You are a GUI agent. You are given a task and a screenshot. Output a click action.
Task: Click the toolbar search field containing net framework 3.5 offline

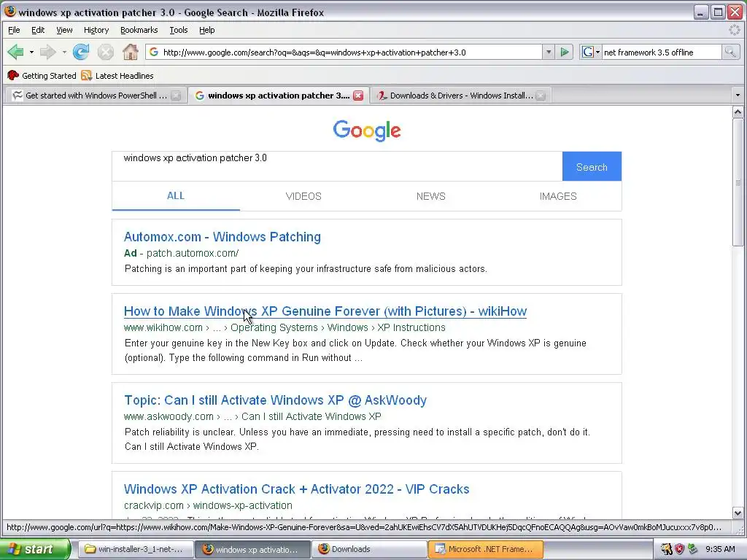tap(661, 52)
